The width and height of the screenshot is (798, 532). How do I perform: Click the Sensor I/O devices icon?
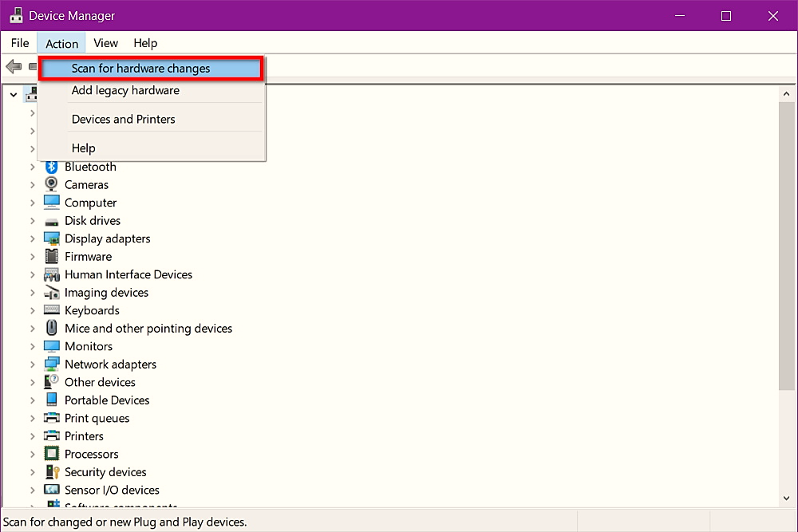[51, 490]
